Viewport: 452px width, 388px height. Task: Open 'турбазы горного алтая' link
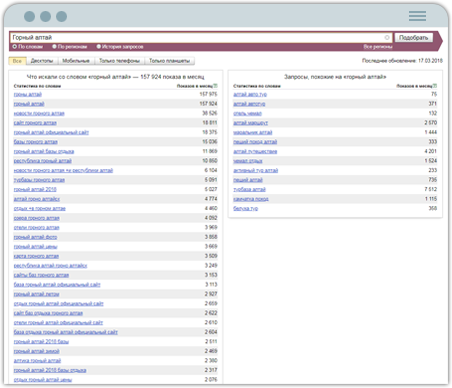click(x=39, y=180)
